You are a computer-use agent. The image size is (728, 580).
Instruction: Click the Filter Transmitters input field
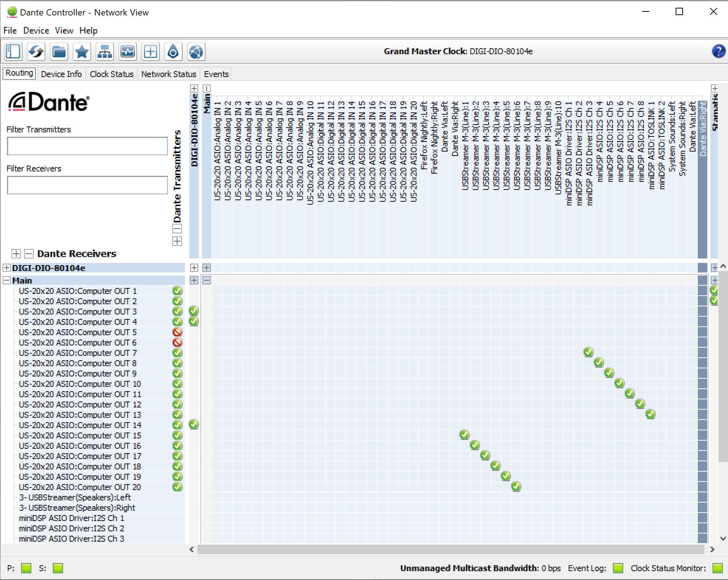pyautogui.click(x=87, y=146)
